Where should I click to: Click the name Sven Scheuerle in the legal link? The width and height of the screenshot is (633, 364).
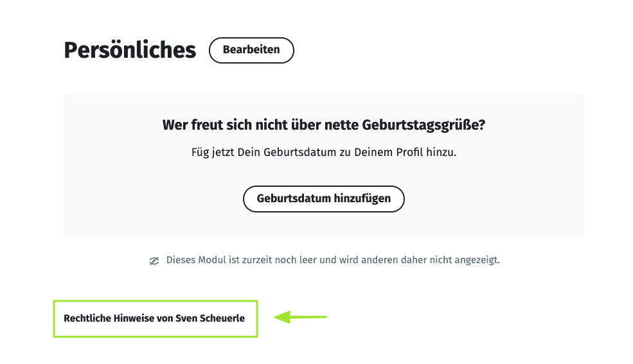click(210, 318)
